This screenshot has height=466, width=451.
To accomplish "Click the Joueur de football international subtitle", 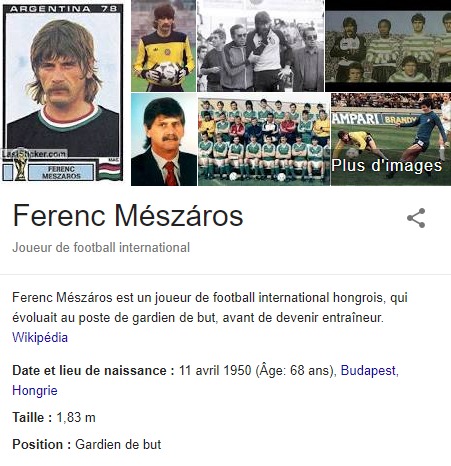I will point(101,248).
